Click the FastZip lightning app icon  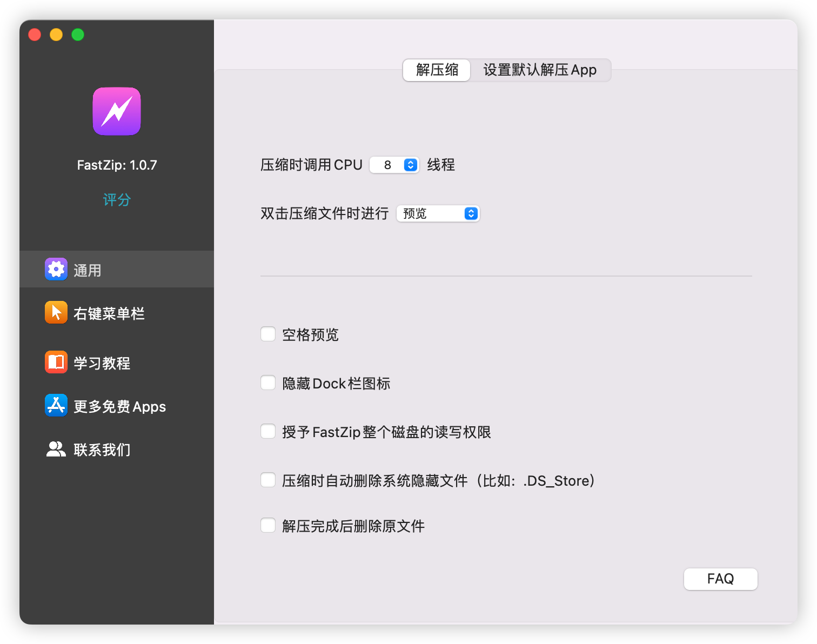[116, 111]
